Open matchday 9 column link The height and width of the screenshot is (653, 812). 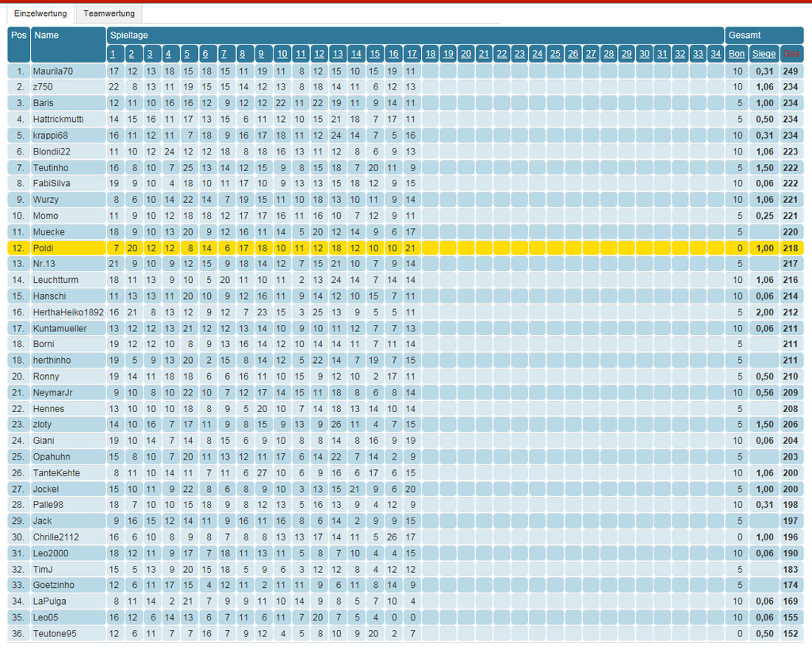[261, 54]
